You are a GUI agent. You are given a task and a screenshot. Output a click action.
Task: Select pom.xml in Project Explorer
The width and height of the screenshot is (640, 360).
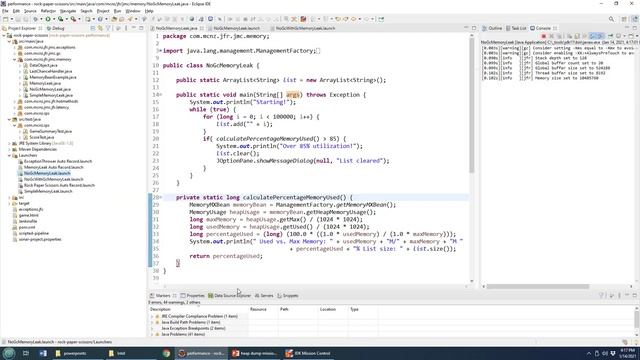27,227
